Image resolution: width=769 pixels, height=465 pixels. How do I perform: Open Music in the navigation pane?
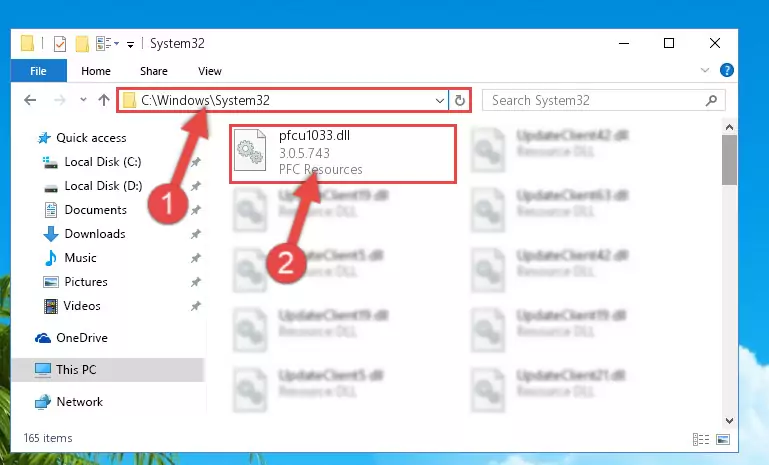point(80,258)
